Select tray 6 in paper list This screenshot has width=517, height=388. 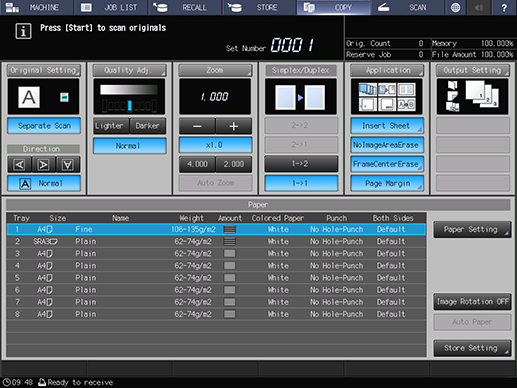click(216, 290)
